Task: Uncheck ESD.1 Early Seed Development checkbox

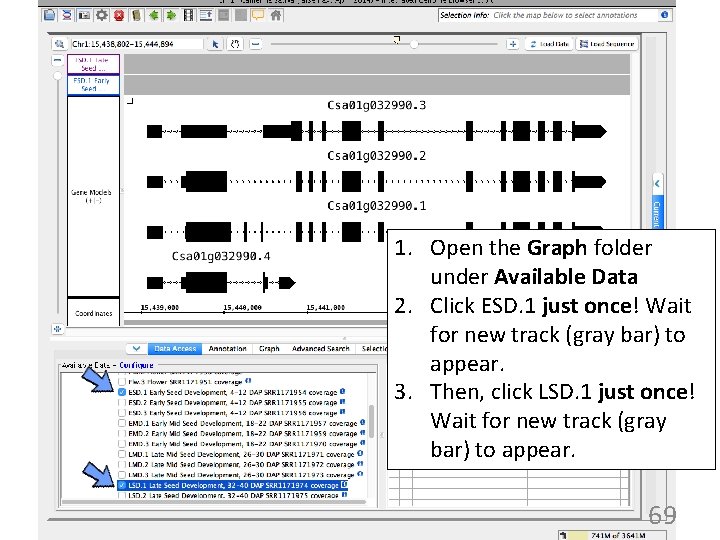Action: pos(122,392)
